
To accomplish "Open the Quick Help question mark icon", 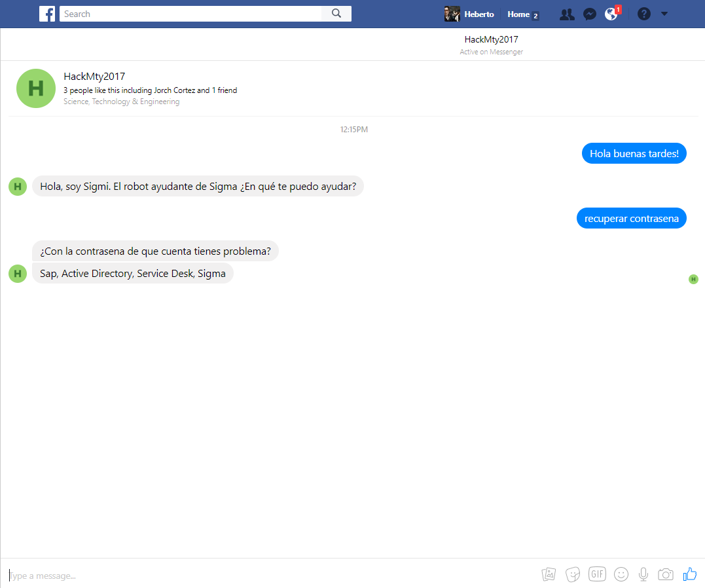I will tap(644, 14).
